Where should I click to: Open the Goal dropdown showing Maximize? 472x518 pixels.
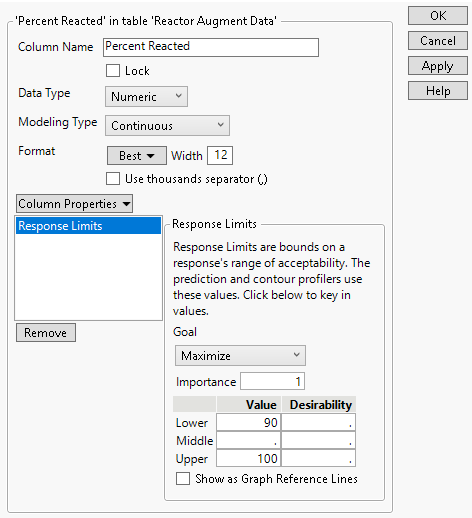[x=240, y=356]
